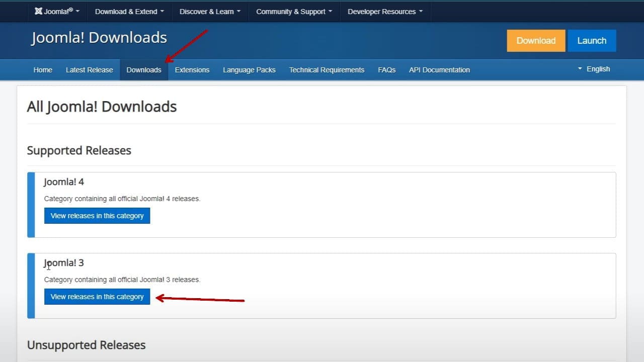Click the Joomla! Downloads site title
Image resolution: width=644 pixels, height=362 pixels.
coord(99,38)
